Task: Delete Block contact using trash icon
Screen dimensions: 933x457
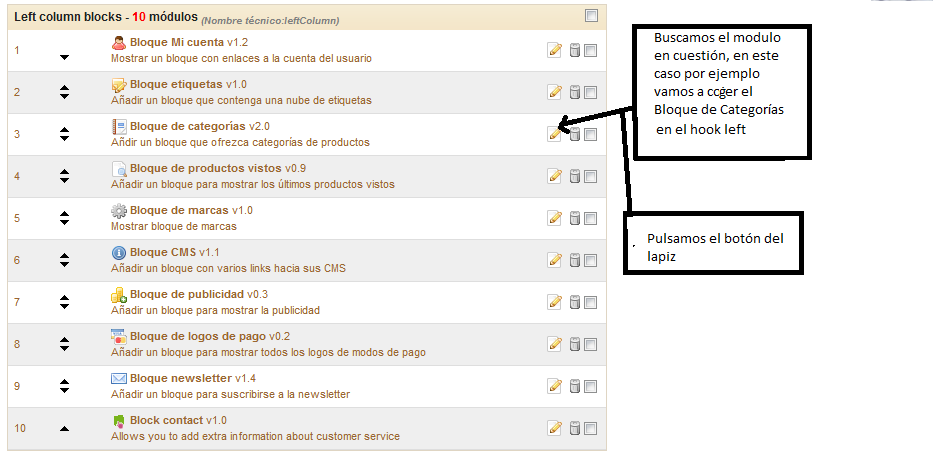Action: [x=574, y=428]
